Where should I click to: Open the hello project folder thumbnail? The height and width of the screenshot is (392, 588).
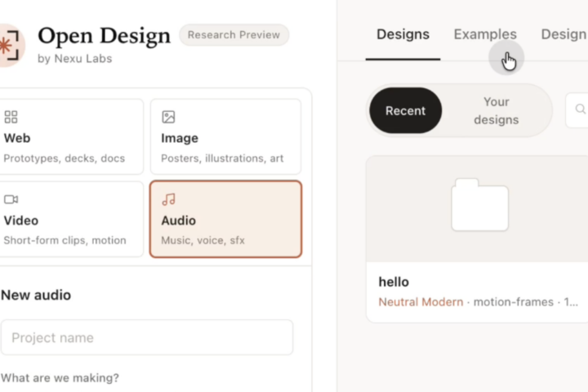[479, 205]
